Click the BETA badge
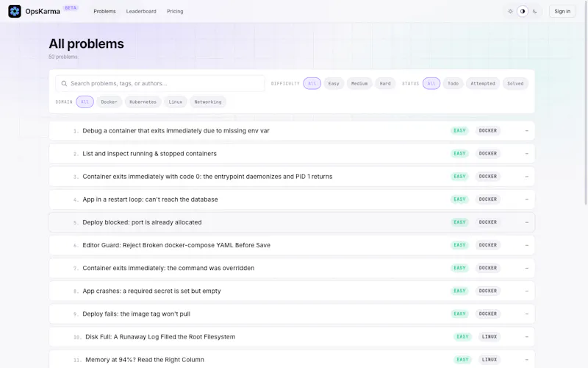Image resolution: width=588 pixels, height=368 pixels. tap(71, 8)
